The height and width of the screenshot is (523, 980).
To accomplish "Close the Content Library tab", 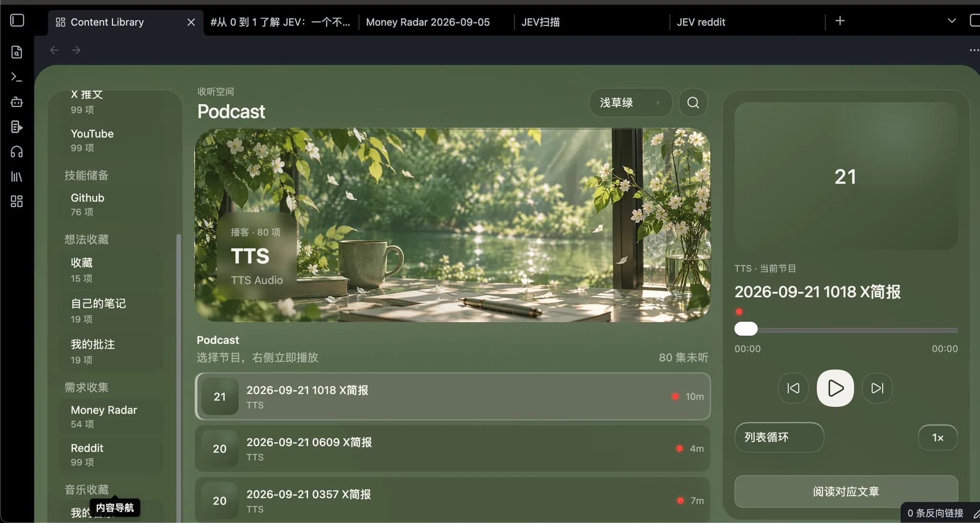I will coord(191,22).
